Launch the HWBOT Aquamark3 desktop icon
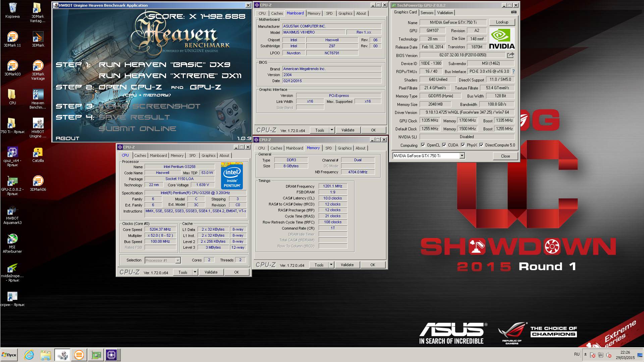This screenshot has height=362, width=644. click(x=12, y=214)
